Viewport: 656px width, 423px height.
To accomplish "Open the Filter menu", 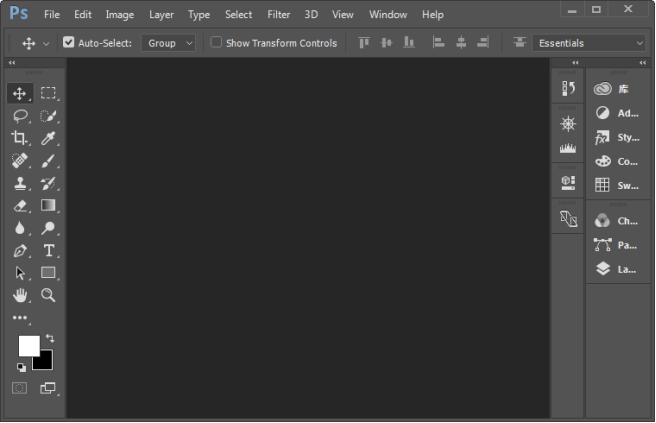I will point(279,15).
